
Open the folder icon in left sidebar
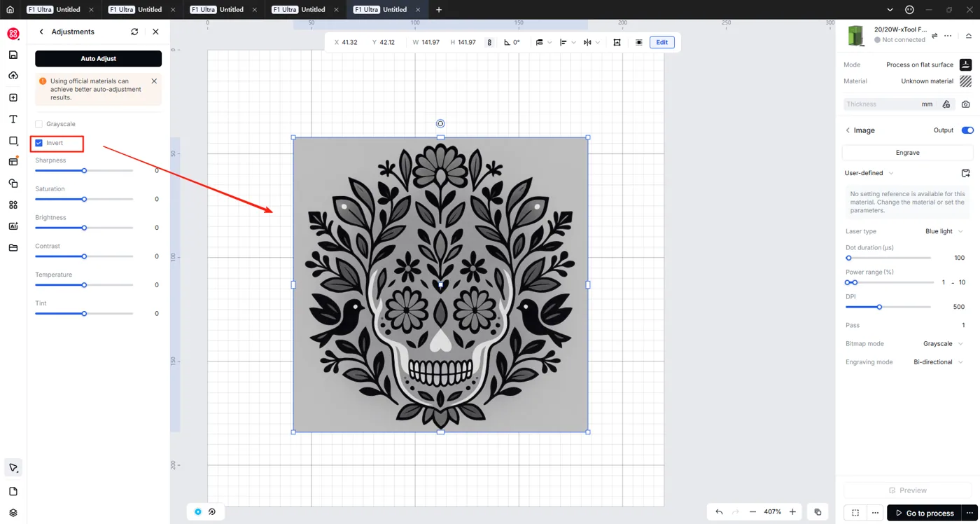point(13,248)
